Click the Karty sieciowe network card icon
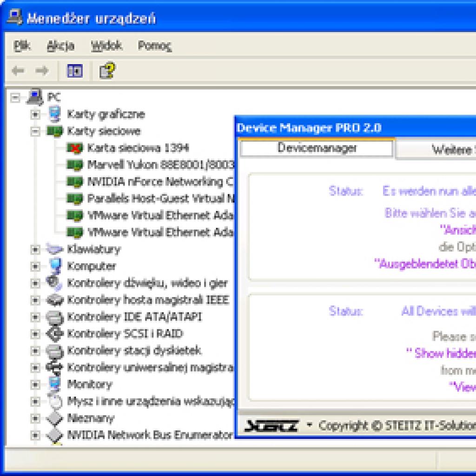 (x=55, y=131)
